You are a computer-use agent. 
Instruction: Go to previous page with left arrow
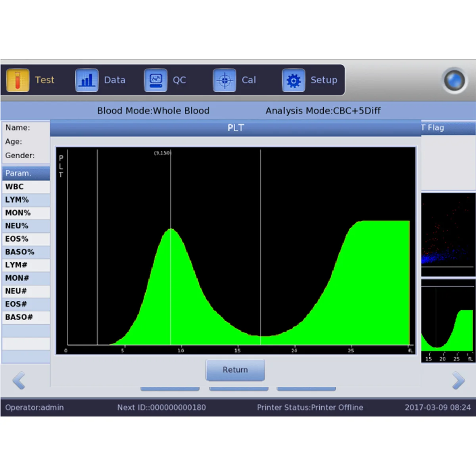click(19, 381)
